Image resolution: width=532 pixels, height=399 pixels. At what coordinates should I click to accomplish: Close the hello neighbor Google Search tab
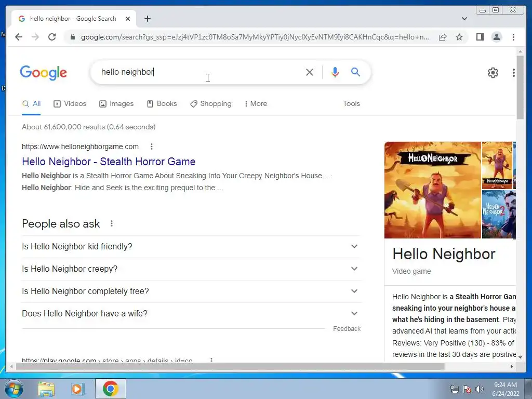128,19
